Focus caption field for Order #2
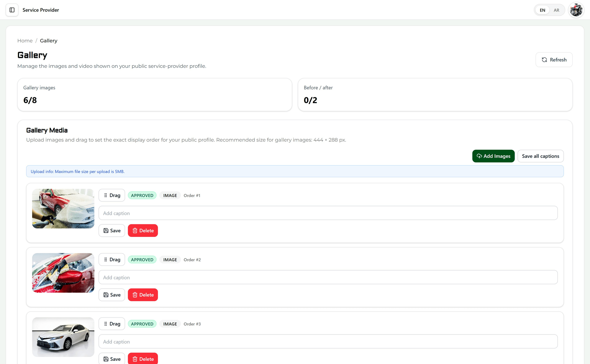 328,277
